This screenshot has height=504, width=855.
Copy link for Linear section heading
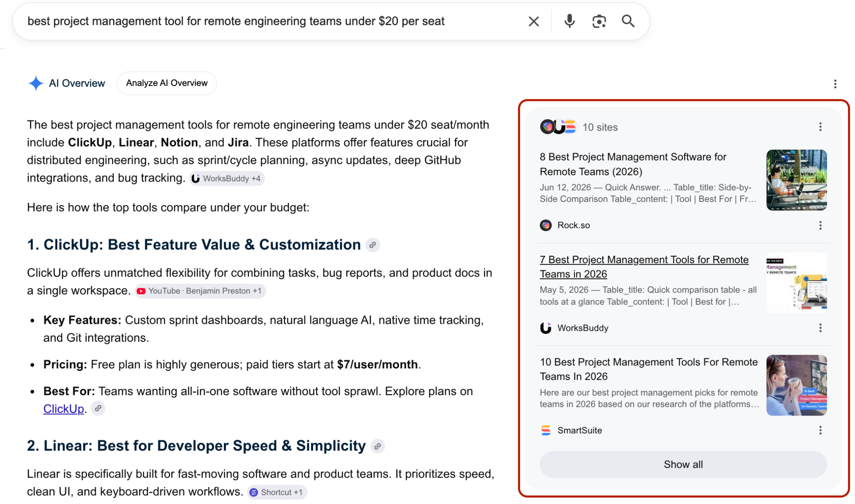coord(377,446)
